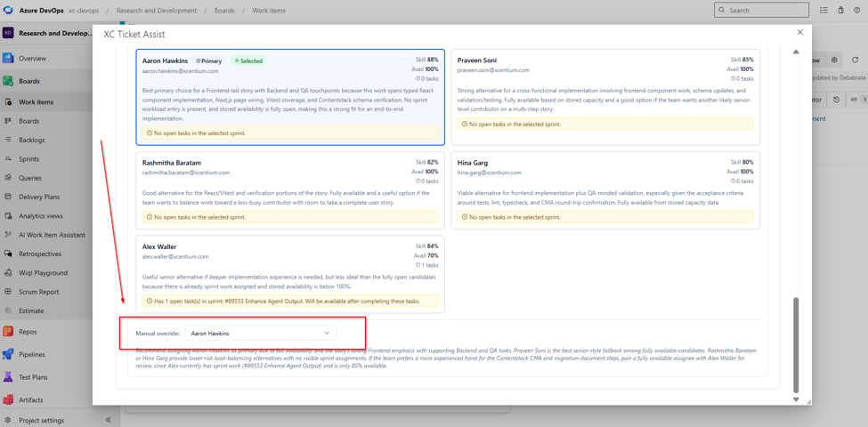Collapse the sidebar with double chevron
The height and width of the screenshot is (427, 868).
(108, 421)
